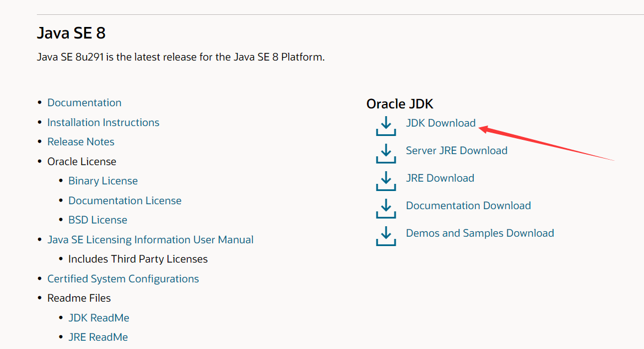Click the download icon beside JDK Download
The image size is (644, 349).
click(386, 125)
